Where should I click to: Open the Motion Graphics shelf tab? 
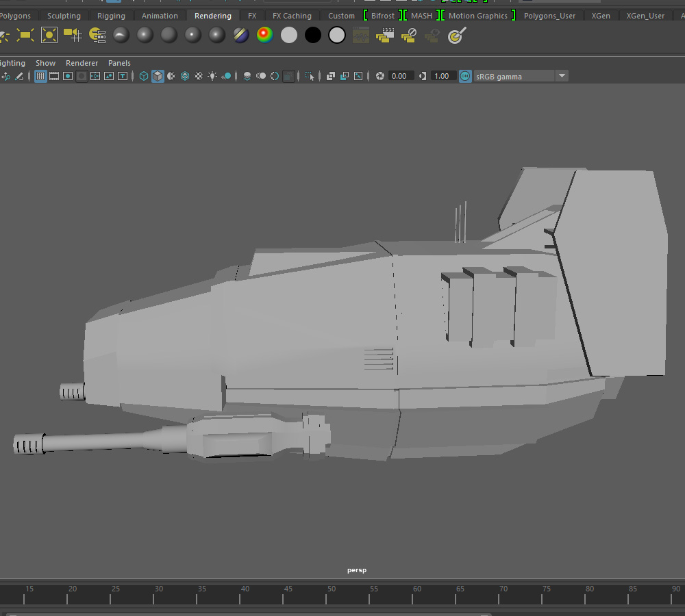478,16
